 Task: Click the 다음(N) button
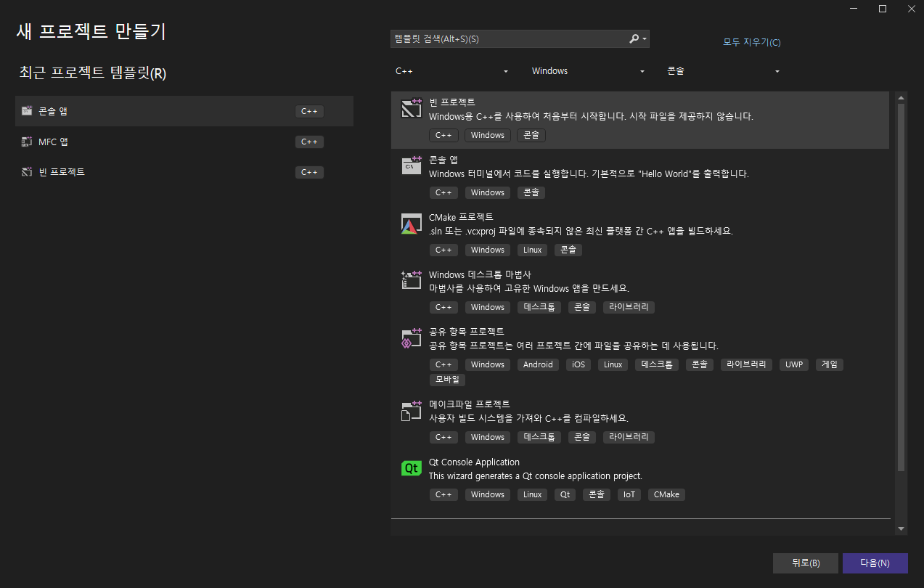click(875, 563)
